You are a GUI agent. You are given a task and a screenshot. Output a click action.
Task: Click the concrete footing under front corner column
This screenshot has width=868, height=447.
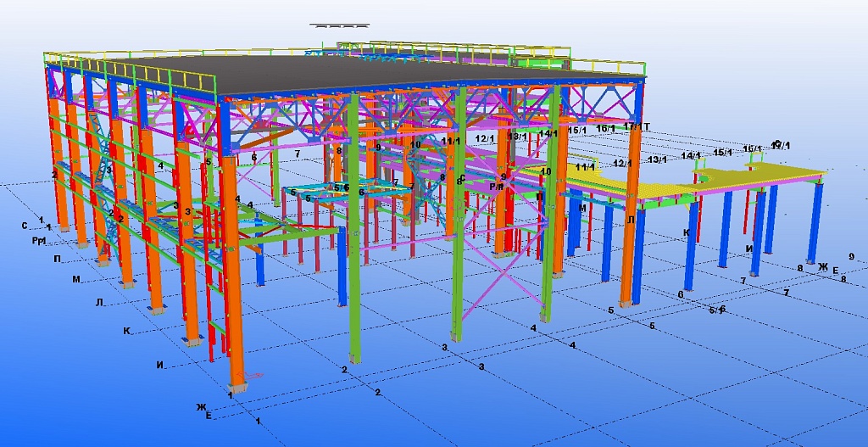236,388
